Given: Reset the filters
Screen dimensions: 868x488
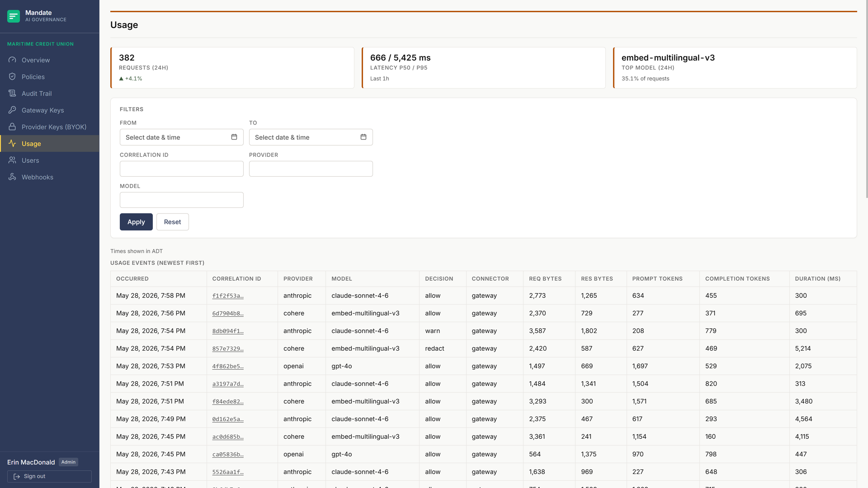Looking at the screenshot, I should [173, 222].
